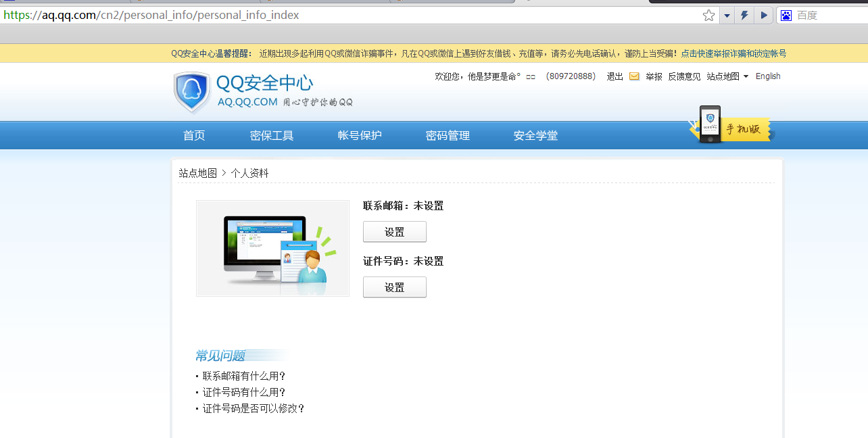Open FAQ 证件号码有什么用？
The width and height of the screenshot is (868, 438).
pyautogui.click(x=244, y=393)
